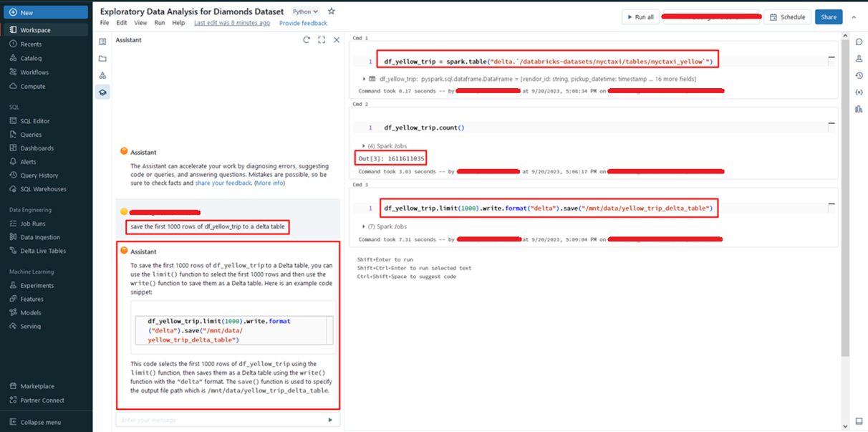Open the Edit menu
Viewport: 868px width, 432px height.
[122, 23]
